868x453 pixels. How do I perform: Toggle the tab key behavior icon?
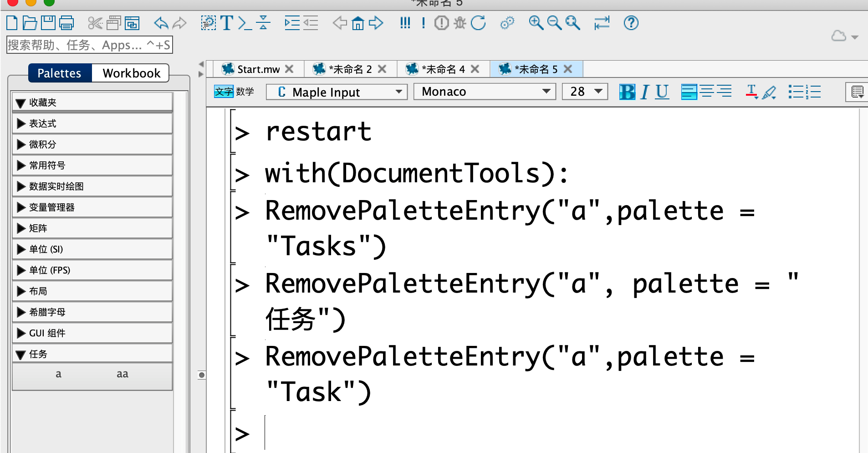(x=602, y=23)
